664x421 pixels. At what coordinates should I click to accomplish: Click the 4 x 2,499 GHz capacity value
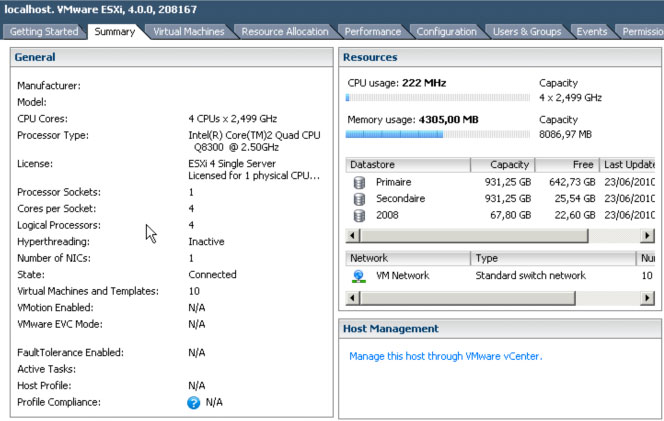(570, 98)
